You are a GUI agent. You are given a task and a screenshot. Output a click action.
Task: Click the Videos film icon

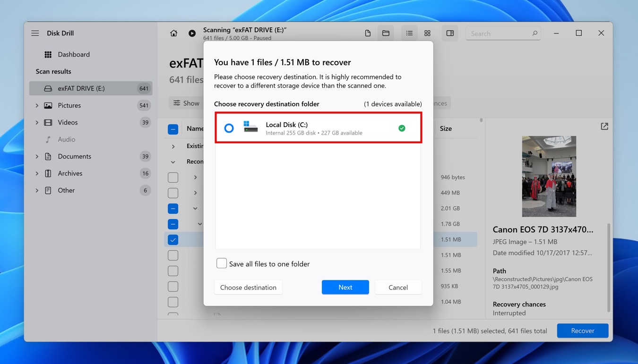tap(48, 123)
